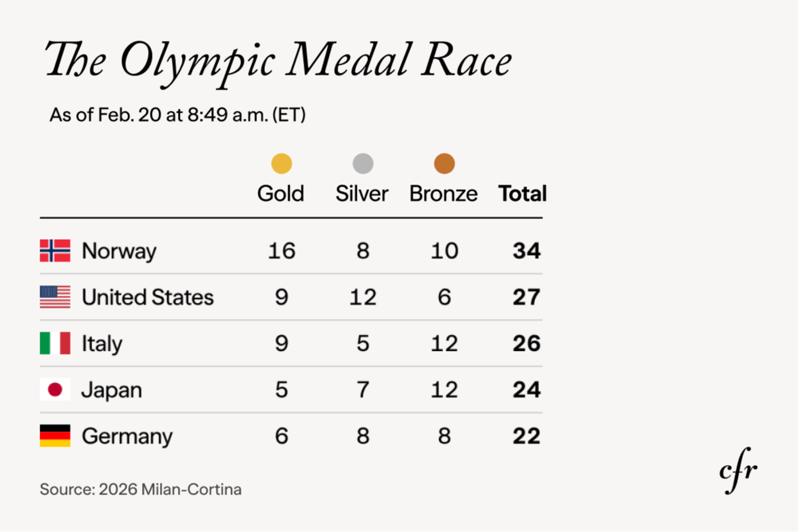
Task: Click the United States flag icon
Action: [55, 297]
